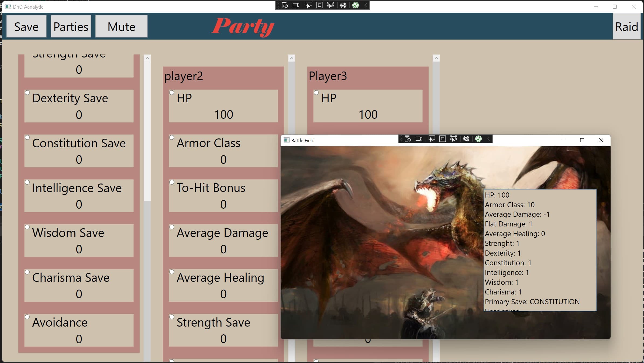Open the Parties menu
Viewport: 644px width, 363px height.
click(x=70, y=26)
